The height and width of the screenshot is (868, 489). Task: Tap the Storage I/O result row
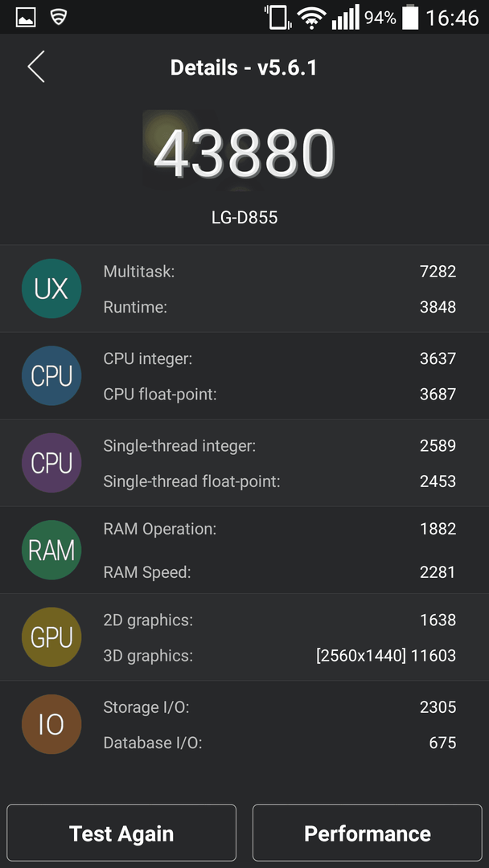tap(280, 707)
